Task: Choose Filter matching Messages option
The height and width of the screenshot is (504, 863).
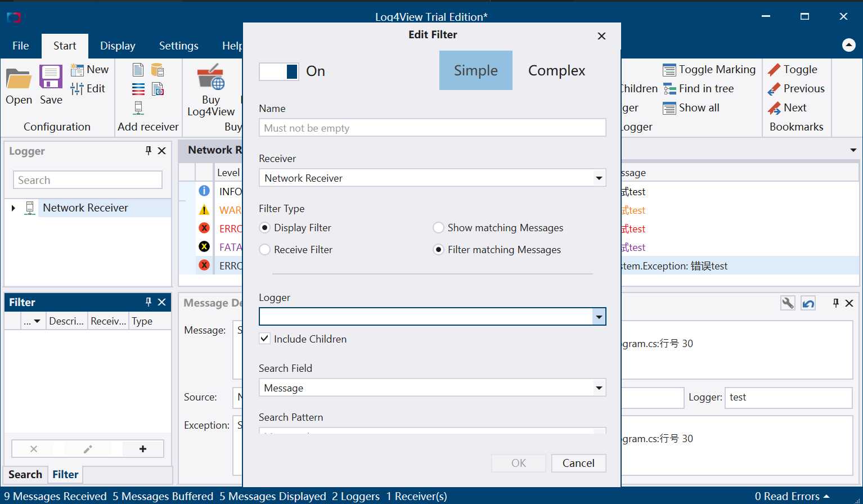Action: click(439, 250)
